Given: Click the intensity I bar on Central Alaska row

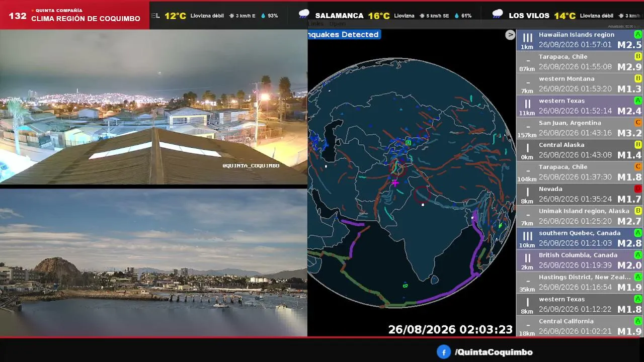Looking at the screenshot, I should (527, 148).
